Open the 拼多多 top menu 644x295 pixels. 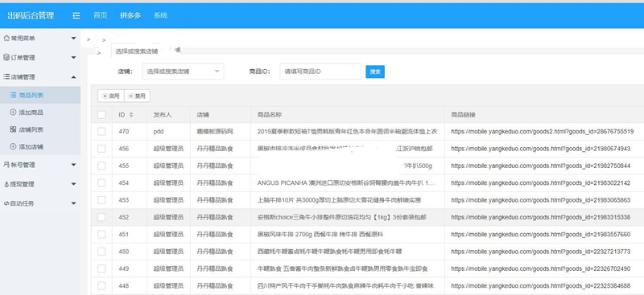[x=130, y=15]
